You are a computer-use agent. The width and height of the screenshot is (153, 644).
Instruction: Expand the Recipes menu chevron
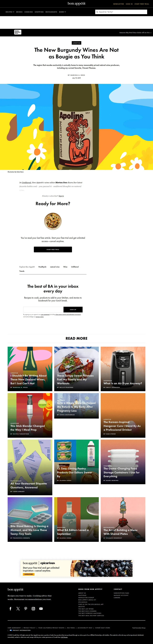13,12
